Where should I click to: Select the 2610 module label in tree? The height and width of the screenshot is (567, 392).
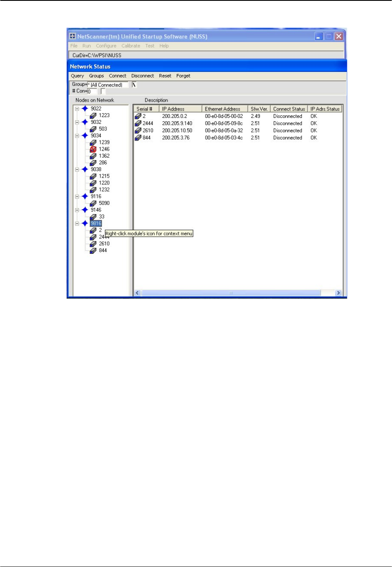104,244
